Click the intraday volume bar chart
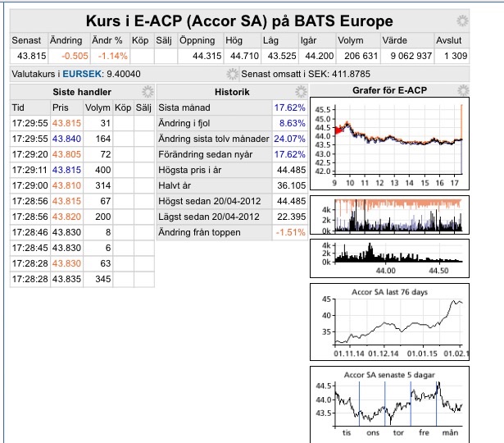This screenshot has width=504, height=443. click(388, 217)
